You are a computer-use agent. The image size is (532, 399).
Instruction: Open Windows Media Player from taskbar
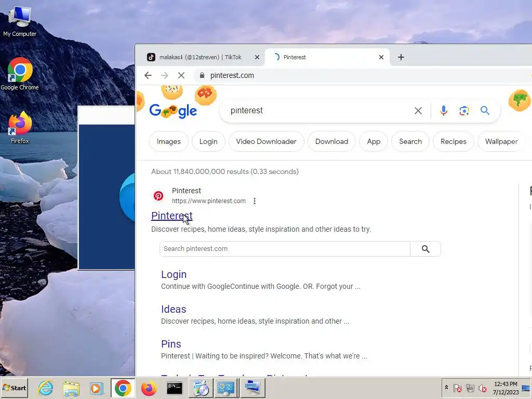point(96,388)
